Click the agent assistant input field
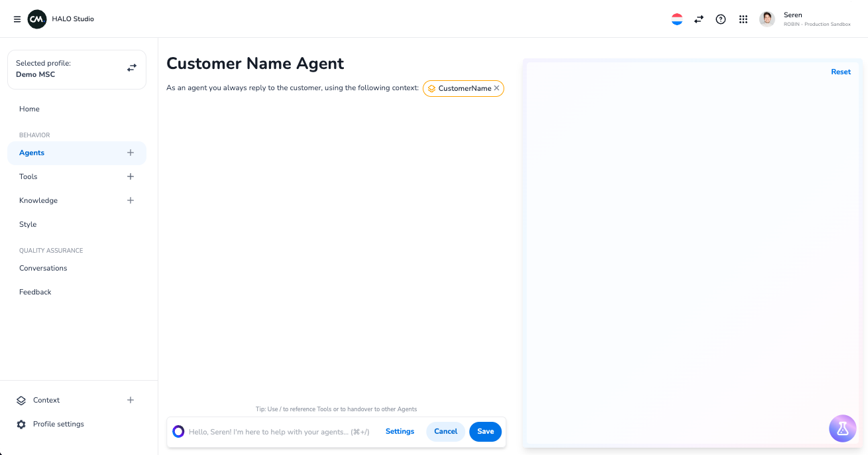The height and width of the screenshot is (455, 868). click(278, 432)
